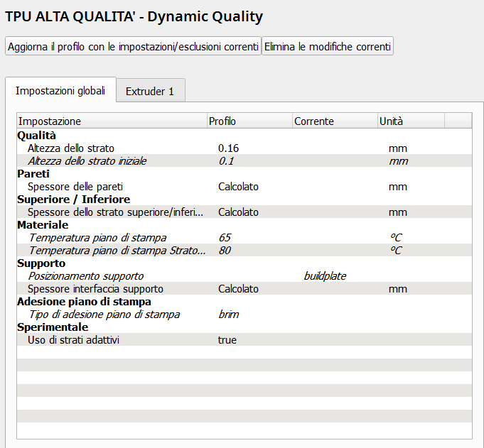484x448 pixels.
Task: Select 'Tipo di adesione piano di stampa' row
Action: click(x=104, y=315)
